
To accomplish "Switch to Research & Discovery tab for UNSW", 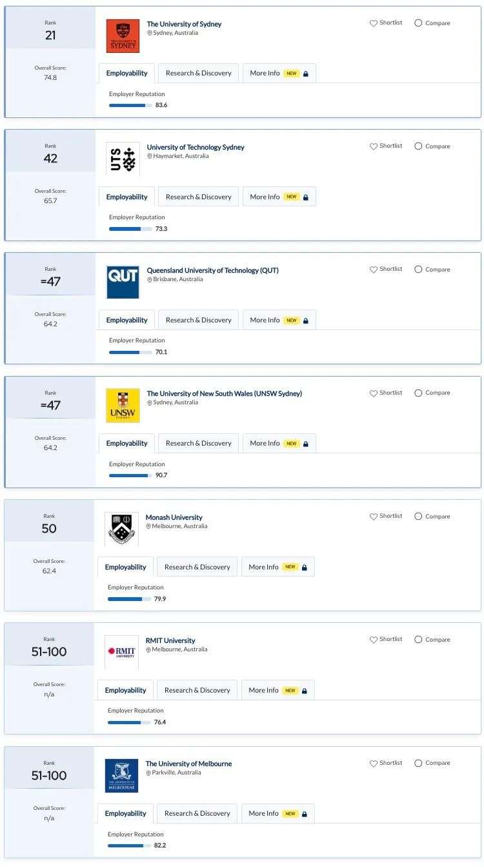I will tap(198, 444).
